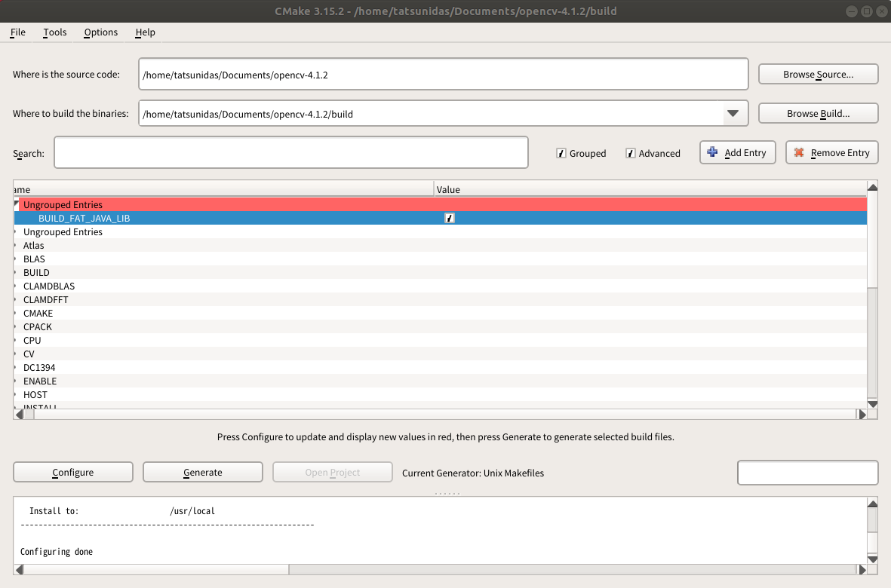Click the entry list scroll-up arrow
891x588 pixels.
(x=872, y=187)
